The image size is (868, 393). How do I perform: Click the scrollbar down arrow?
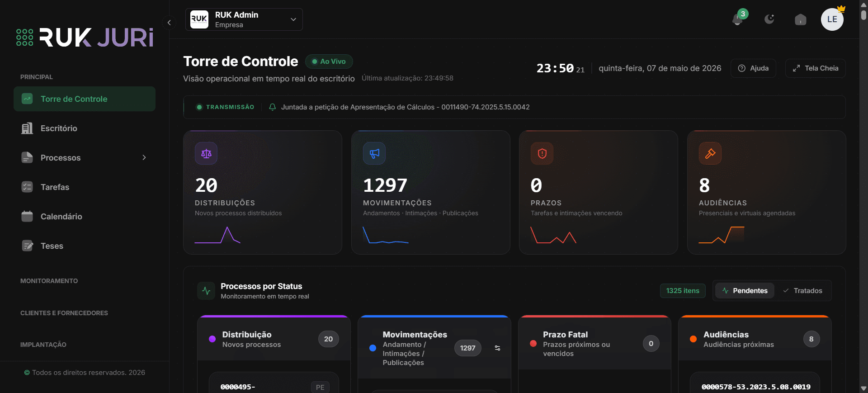click(863, 388)
